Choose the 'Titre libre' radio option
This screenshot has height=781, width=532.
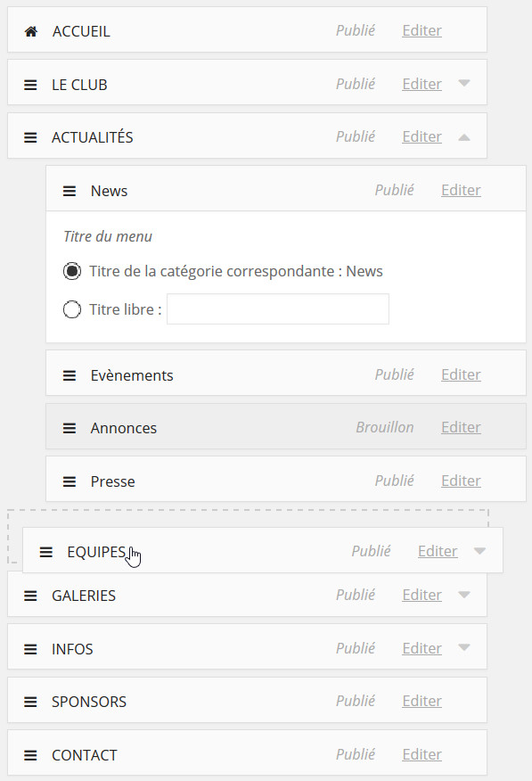click(x=72, y=309)
